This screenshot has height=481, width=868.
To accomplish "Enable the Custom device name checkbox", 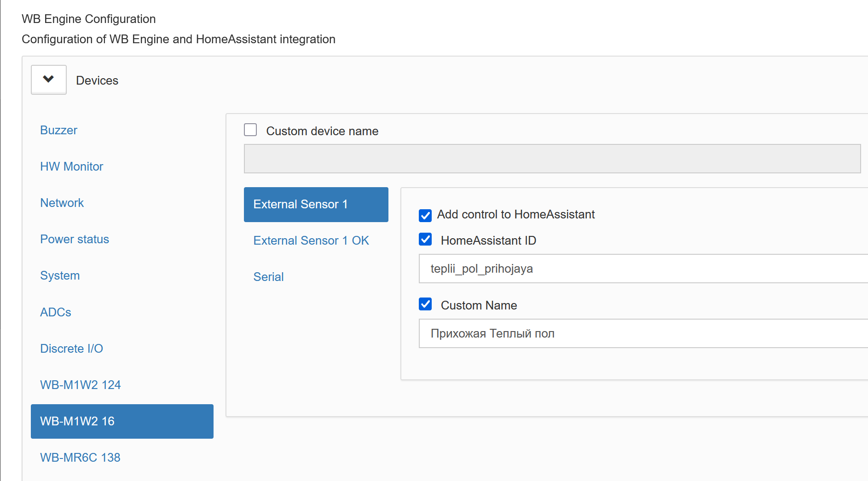I will pos(250,130).
